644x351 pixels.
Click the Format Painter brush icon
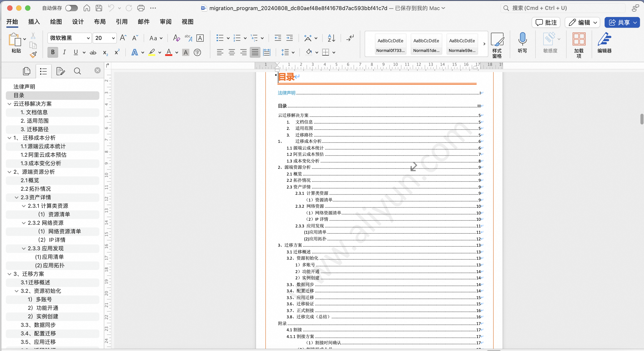[33, 55]
